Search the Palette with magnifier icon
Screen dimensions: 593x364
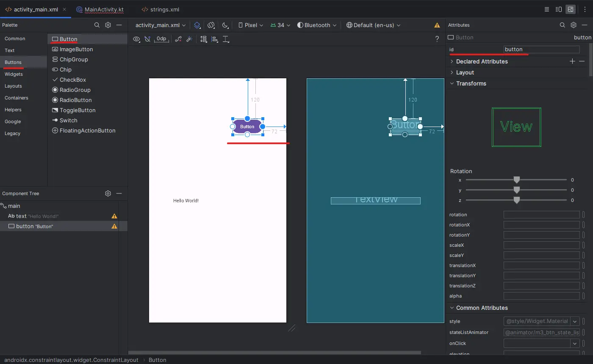97,25
